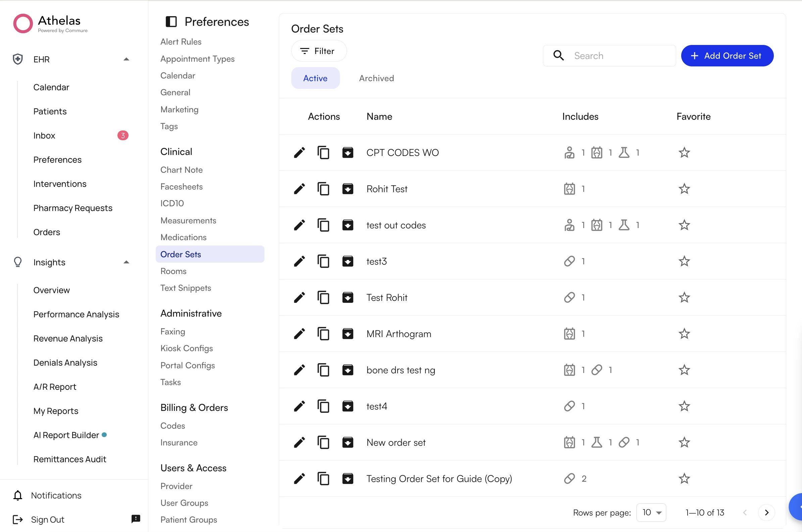
Task: Open Text Snippets preferences
Action: tap(186, 288)
